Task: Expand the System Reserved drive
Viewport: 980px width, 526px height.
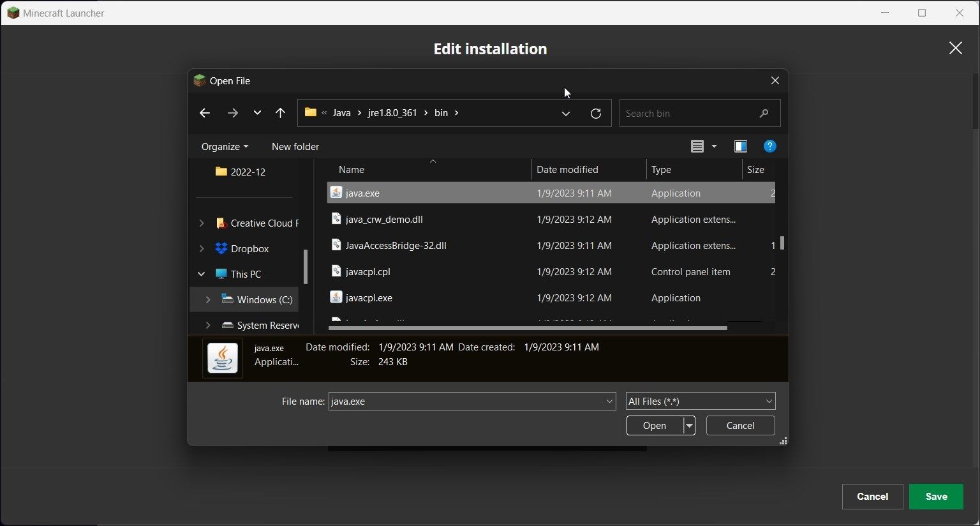Action: pyautogui.click(x=208, y=325)
